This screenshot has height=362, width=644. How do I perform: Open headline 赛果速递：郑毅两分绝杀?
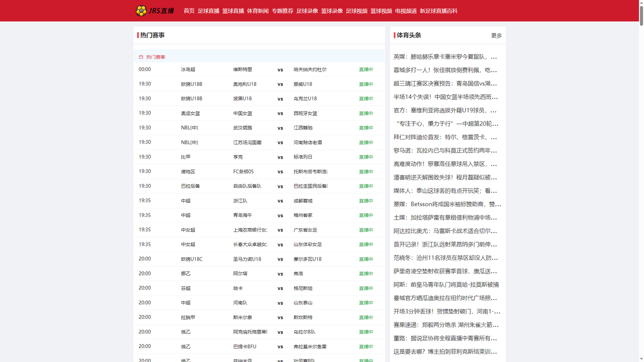[x=446, y=325]
